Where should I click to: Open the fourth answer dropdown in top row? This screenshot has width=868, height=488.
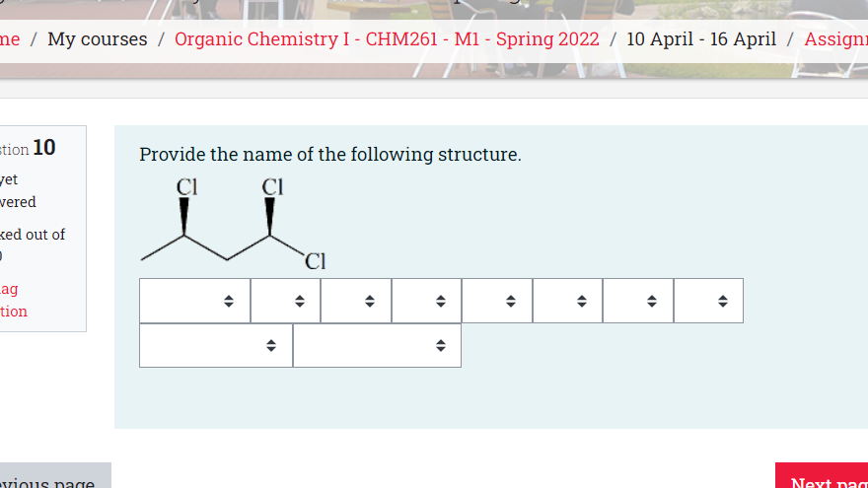[427, 301]
